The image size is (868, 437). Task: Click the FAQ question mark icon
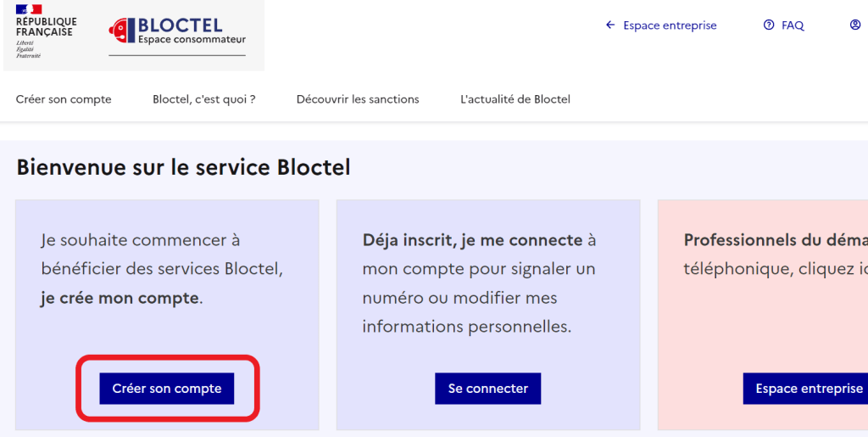point(769,25)
